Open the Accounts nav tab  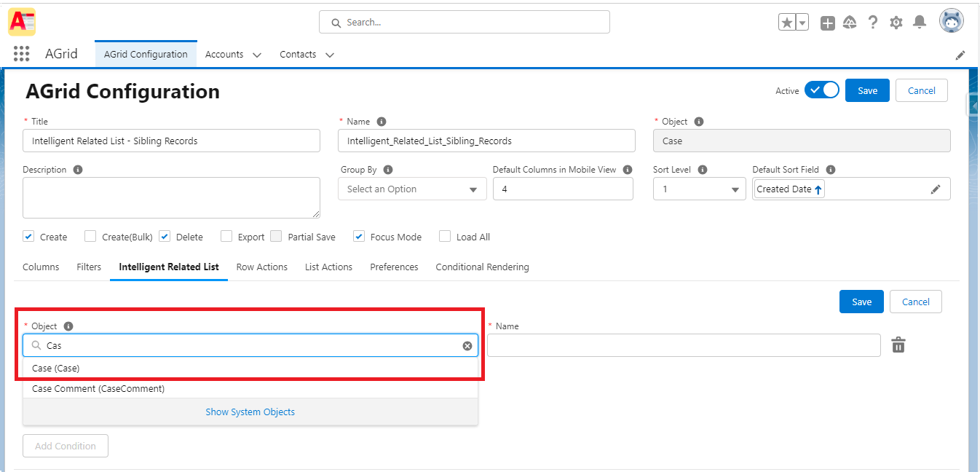(224, 55)
